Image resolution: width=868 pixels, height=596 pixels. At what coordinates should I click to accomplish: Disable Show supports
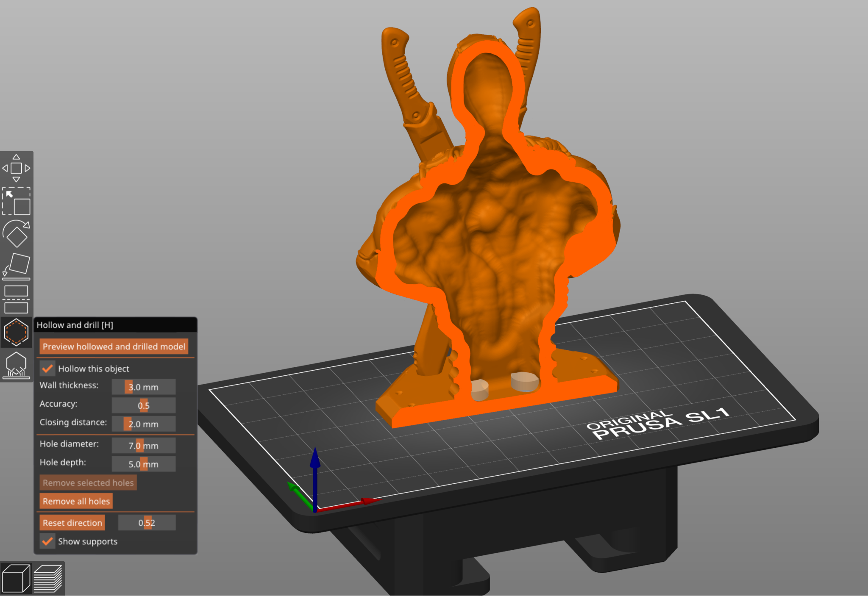click(x=47, y=541)
